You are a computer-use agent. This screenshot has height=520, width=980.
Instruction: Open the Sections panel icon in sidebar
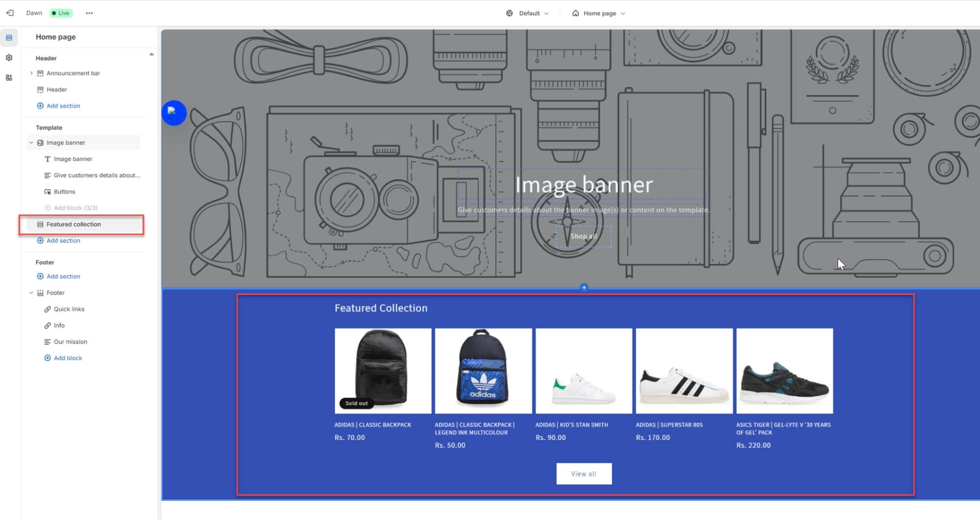point(9,38)
